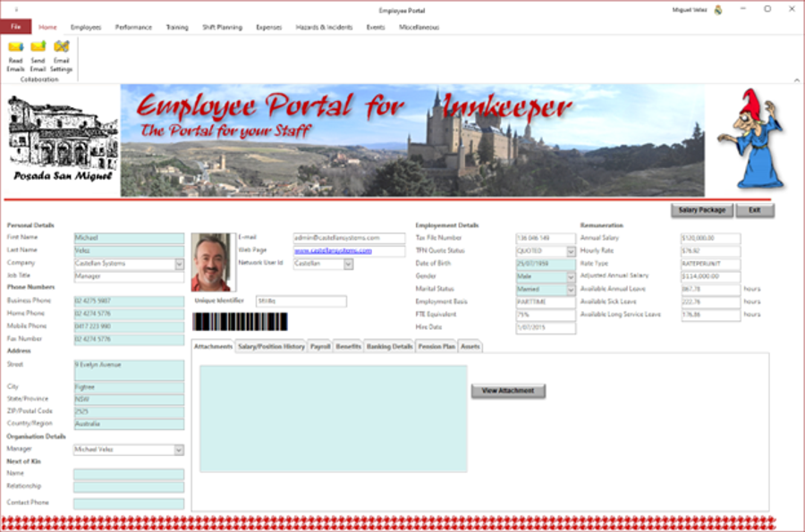Open the Manager dropdown list
The image size is (805, 532).
[179, 450]
